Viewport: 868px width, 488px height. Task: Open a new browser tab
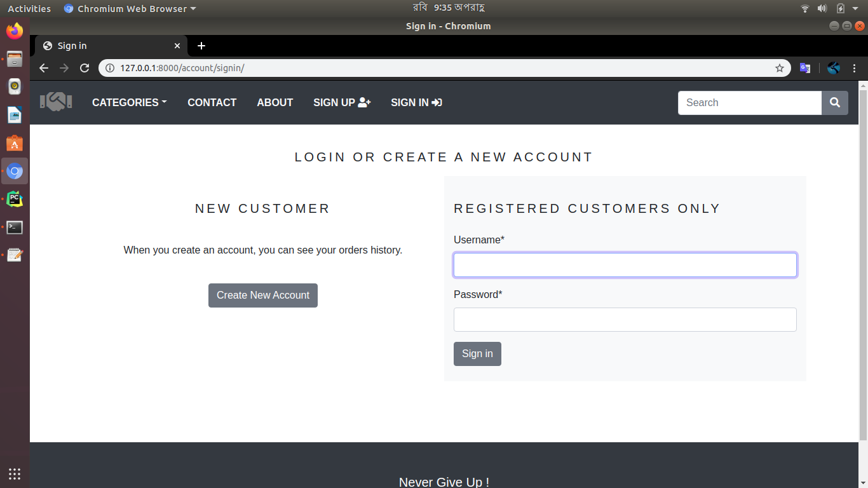click(x=201, y=46)
